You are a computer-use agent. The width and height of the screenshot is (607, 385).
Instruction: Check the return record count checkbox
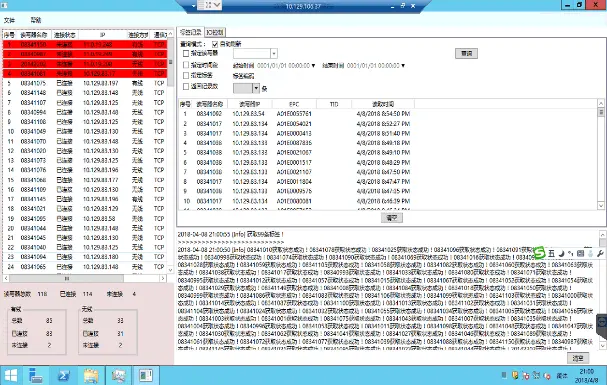186,86
